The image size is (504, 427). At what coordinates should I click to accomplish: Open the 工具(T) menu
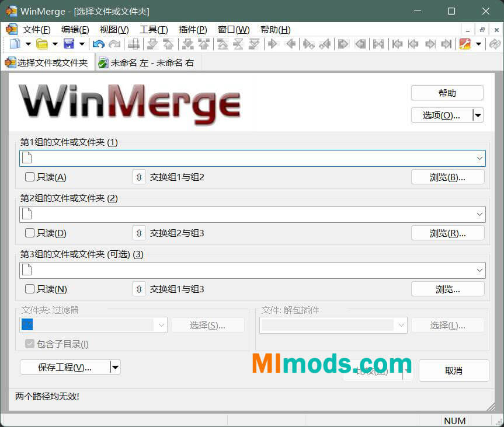[x=154, y=30]
